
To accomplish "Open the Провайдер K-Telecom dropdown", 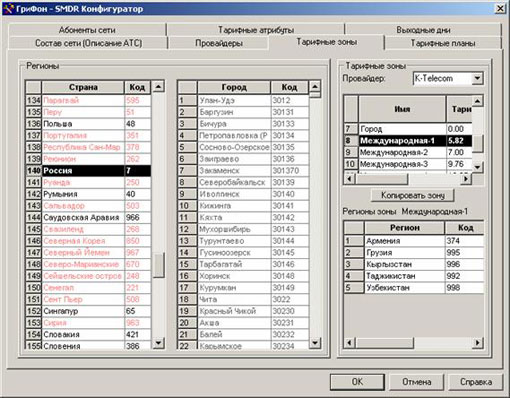I will point(477,78).
